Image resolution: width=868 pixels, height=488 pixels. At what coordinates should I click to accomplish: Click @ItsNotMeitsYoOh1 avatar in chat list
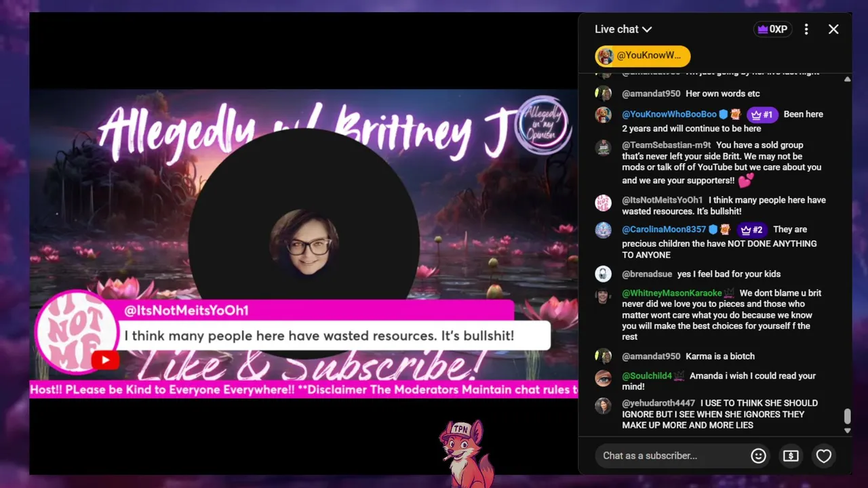(603, 202)
